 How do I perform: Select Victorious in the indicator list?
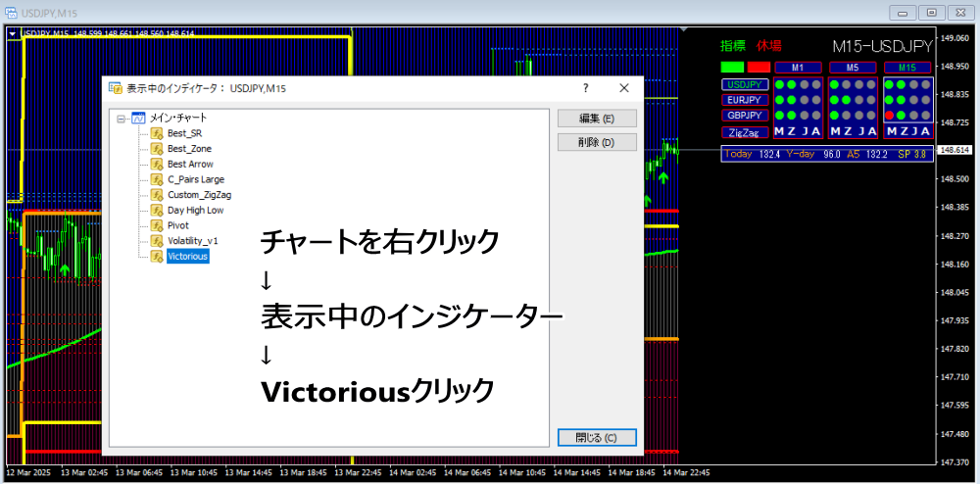(x=187, y=257)
